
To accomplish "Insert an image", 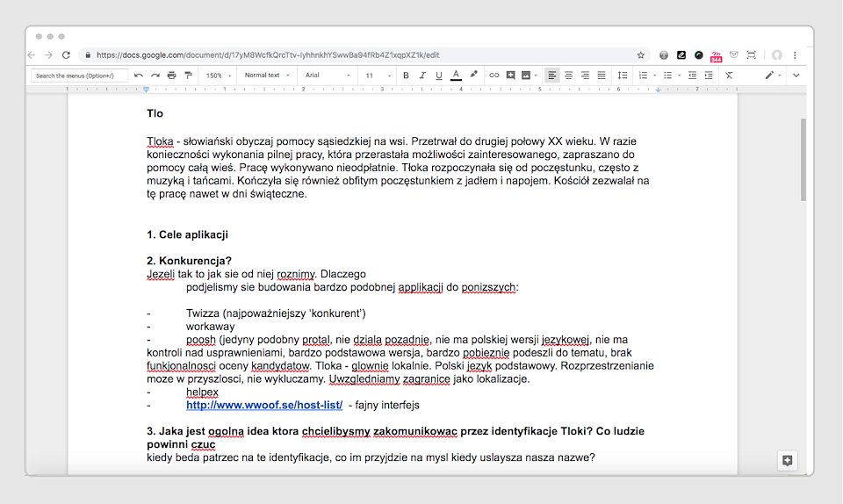I will click(526, 76).
